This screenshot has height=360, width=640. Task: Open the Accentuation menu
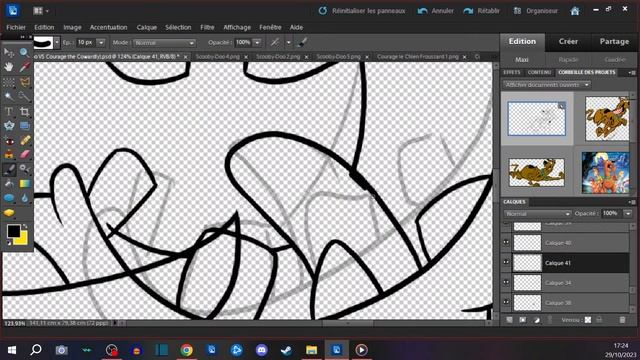pyautogui.click(x=108, y=27)
